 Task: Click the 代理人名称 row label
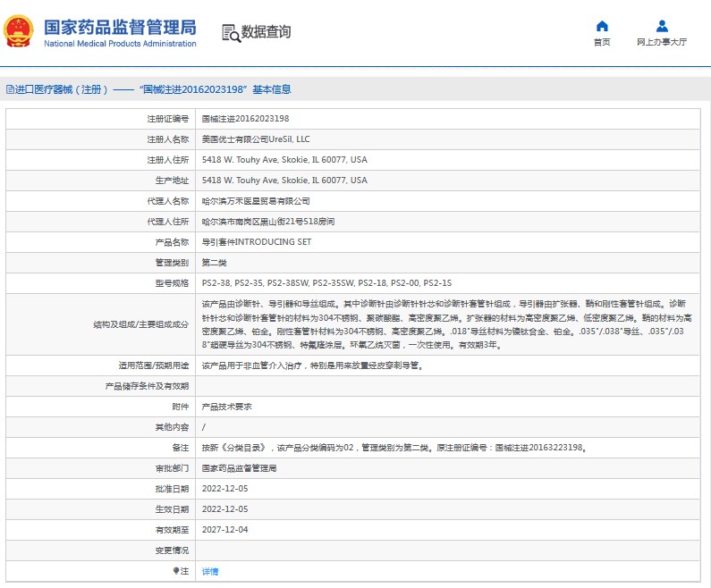pyautogui.click(x=168, y=201)
